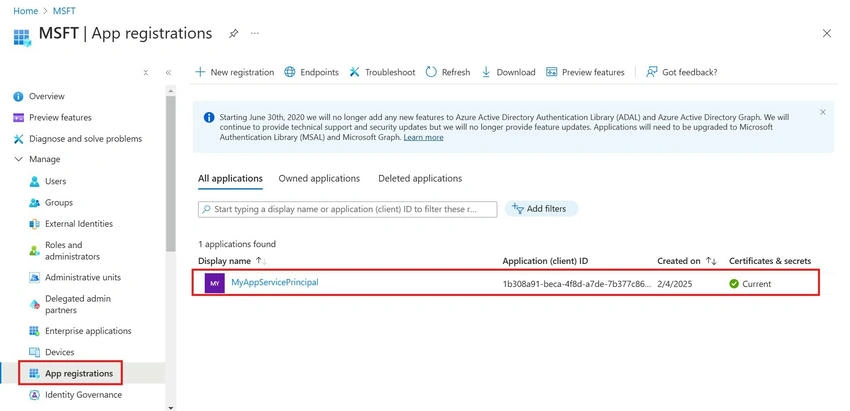850x411 pixels.
Task: Click the Got feedback person icon
Action: [x=652, y=72]
